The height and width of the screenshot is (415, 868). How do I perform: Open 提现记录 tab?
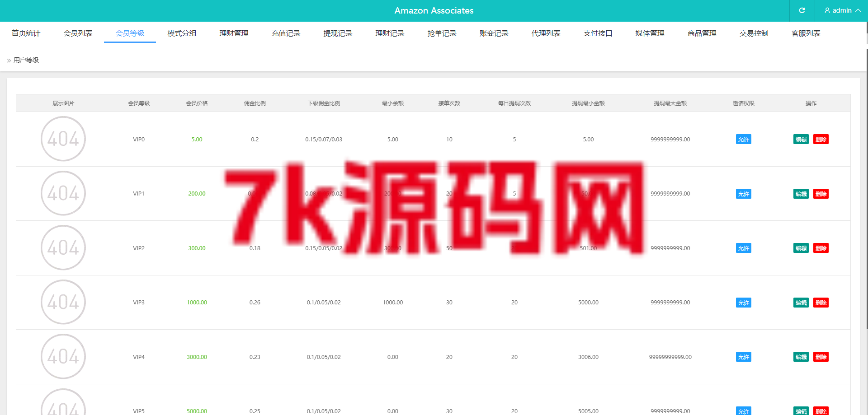click(x=338, y=33)
